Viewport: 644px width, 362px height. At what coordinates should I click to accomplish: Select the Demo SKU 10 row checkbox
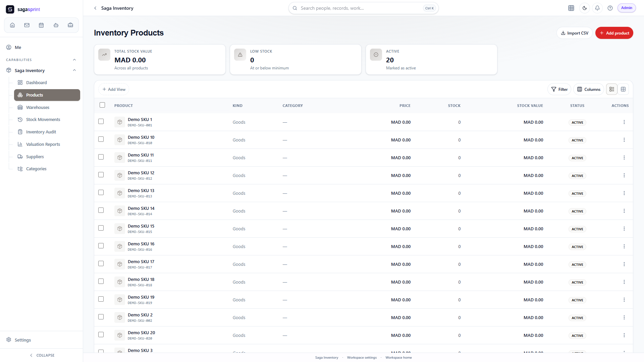(x=101, y=139)
